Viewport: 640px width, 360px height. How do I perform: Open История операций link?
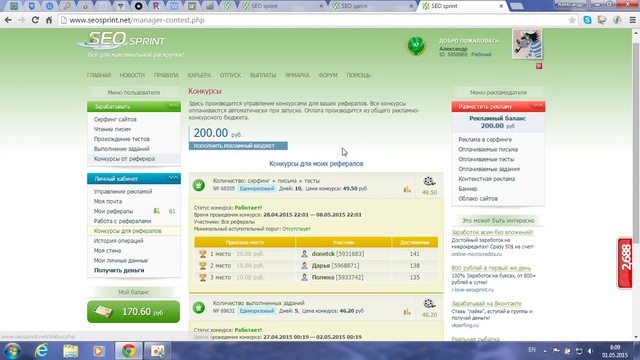[118, 241]
